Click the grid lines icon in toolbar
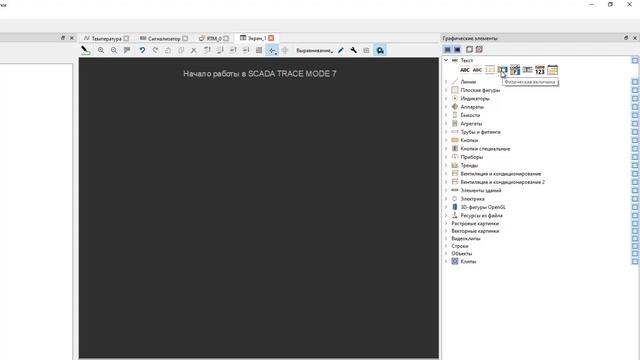640x360 pixels. pos(259,50)
